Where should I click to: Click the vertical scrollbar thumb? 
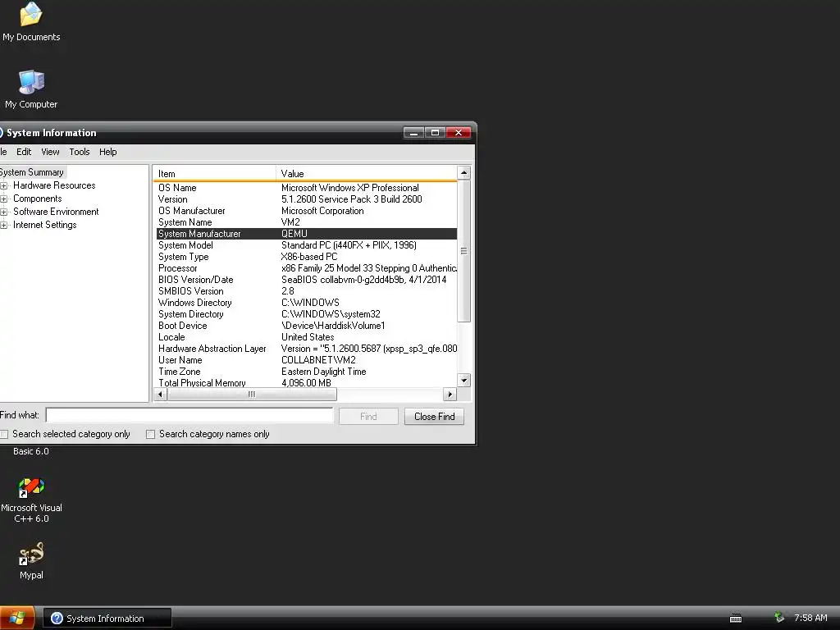coord(464,251)
